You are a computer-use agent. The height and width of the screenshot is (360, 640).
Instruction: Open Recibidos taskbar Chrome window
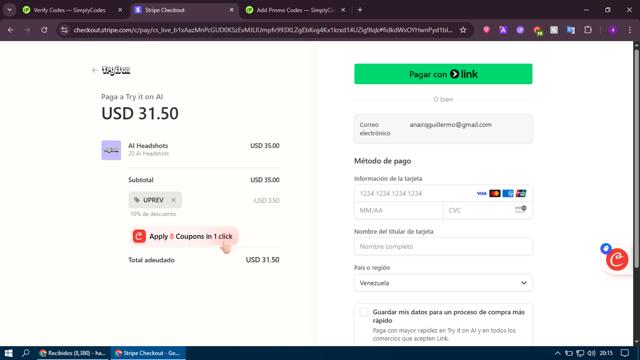pos(73,353)
